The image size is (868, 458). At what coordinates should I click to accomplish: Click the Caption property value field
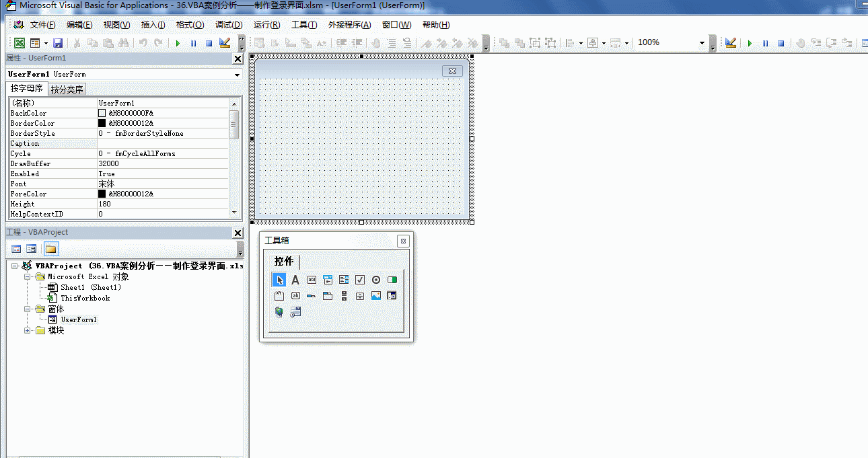click(163, 144)
